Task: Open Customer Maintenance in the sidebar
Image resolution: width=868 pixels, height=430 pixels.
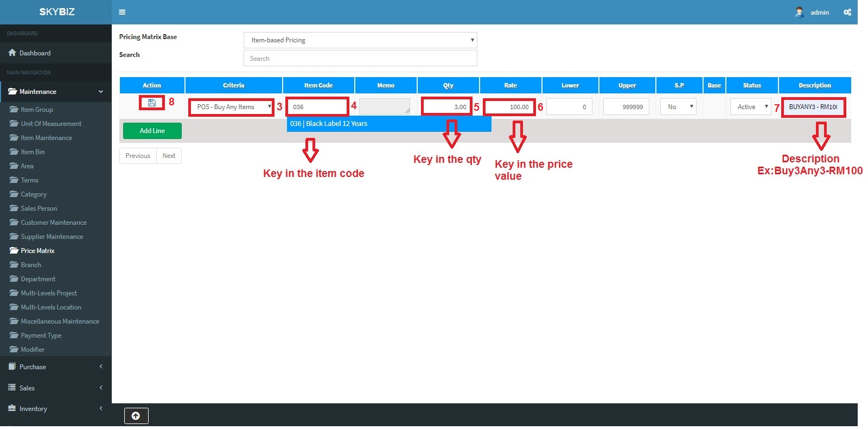Action: click(53, 223)
